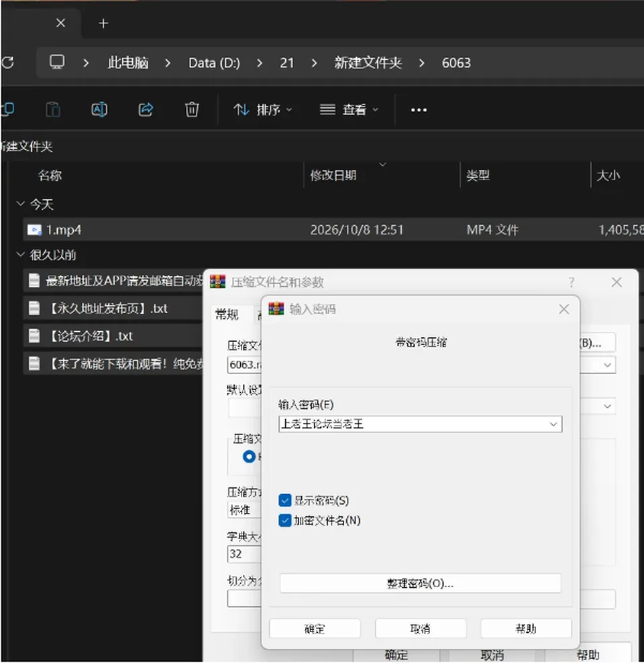Click the document icon beside 【论坛介绍】.txt
Viewport: 644px width, 663px height.
34,336
